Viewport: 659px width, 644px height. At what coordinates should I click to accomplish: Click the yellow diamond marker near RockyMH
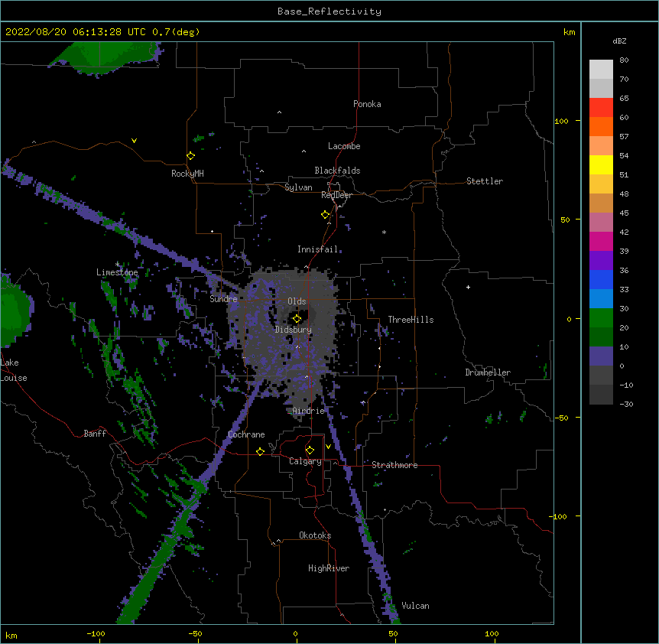click(x=191, y=156)
